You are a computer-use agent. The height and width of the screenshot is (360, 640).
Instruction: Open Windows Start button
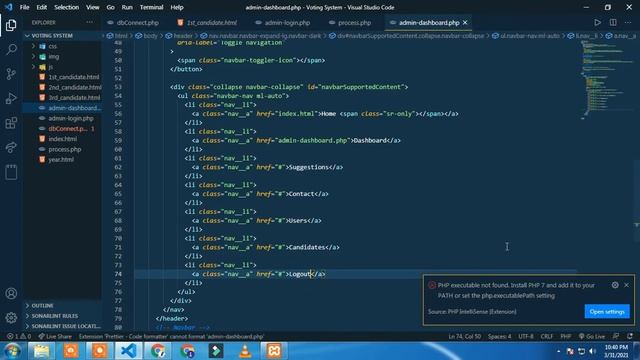coord(12,351)
